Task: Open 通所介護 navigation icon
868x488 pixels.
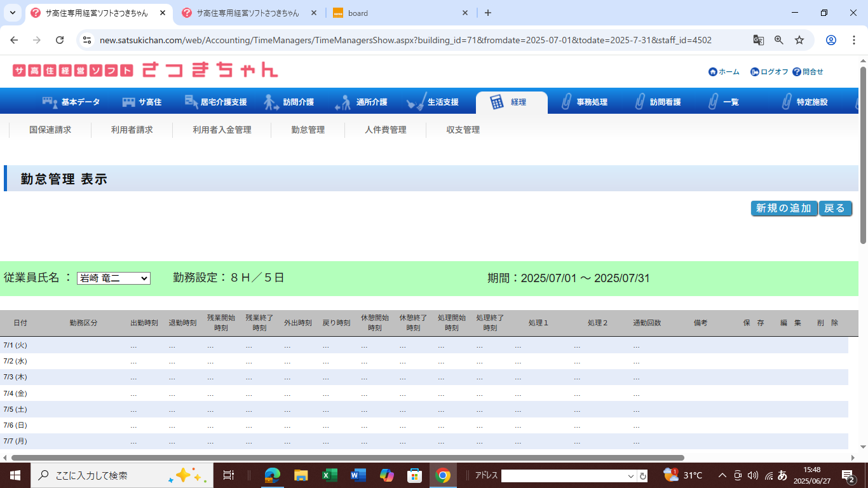Action: pyautogui.click(x=343, y=102)
